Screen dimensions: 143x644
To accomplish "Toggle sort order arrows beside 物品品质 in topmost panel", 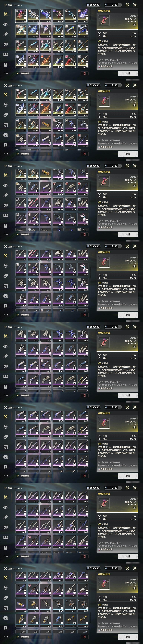I will (x=48, y=73).
